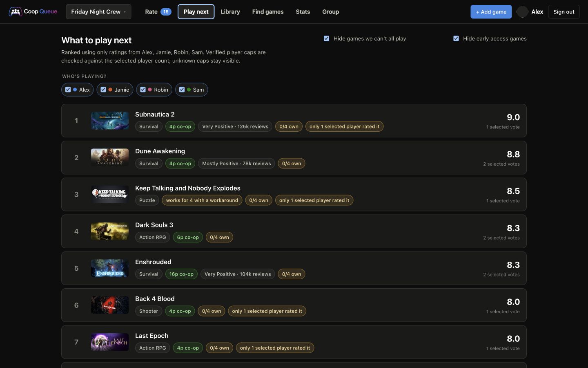Screen dimensions: 588x368
Task: Click Subnautica 2's 0/4 own tag
Action: [x=289, y=126]
